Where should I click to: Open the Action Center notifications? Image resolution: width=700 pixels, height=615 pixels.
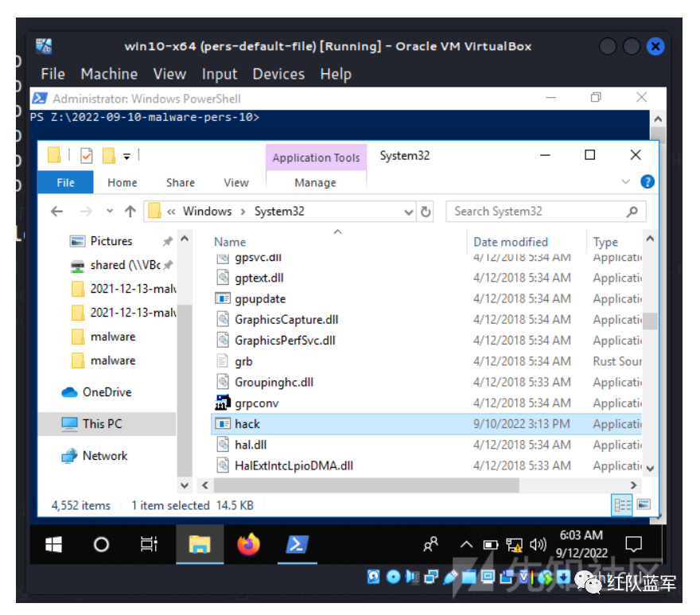click(x=633, y=544)
